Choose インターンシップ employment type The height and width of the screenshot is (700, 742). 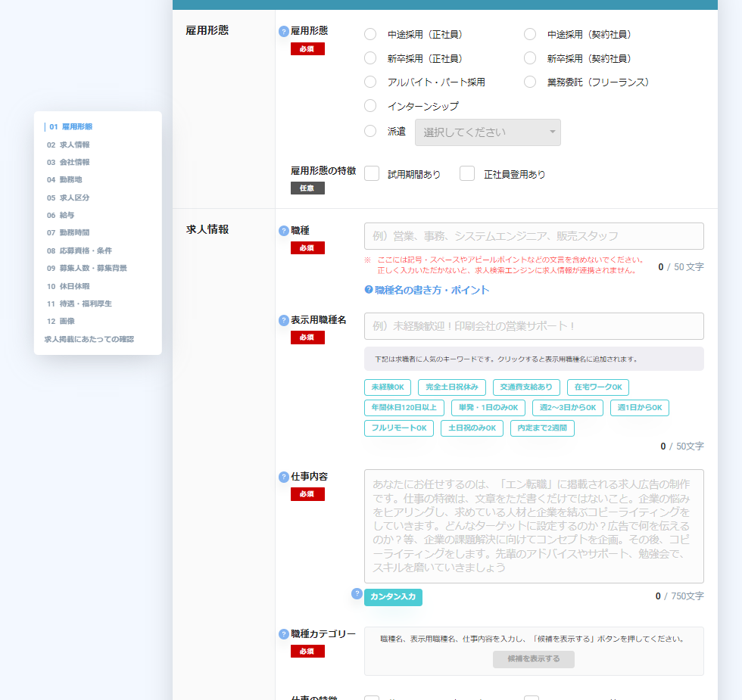point(369,107)
